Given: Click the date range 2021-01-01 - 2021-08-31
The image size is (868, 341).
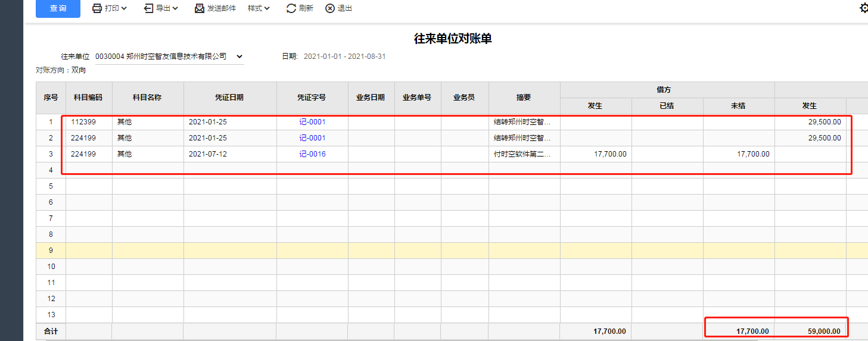Looking at the screenshot, I should point(345,57).
